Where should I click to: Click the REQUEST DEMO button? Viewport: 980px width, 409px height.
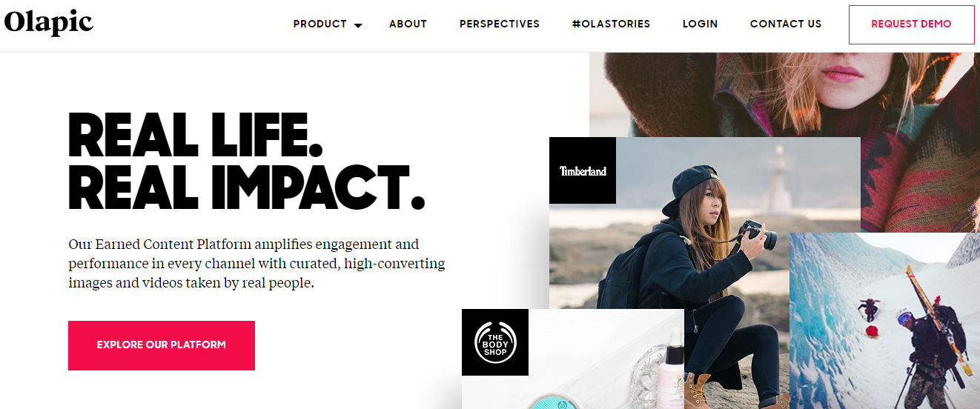(x=911, y=24)
